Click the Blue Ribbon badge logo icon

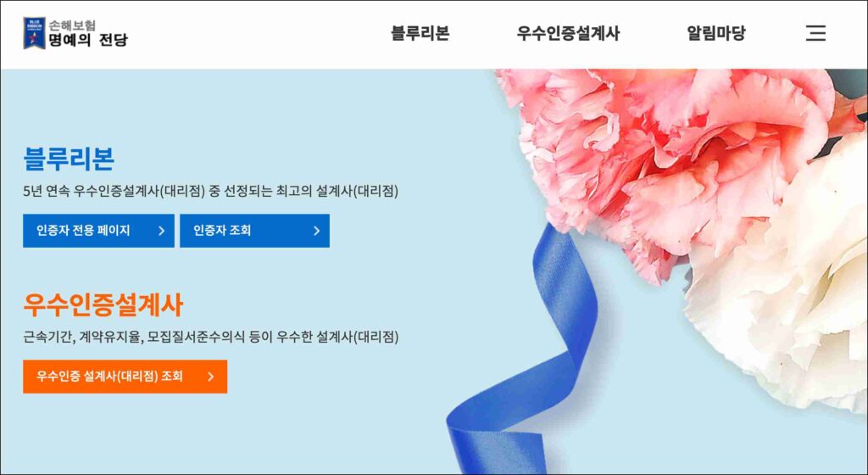point(34,33)
